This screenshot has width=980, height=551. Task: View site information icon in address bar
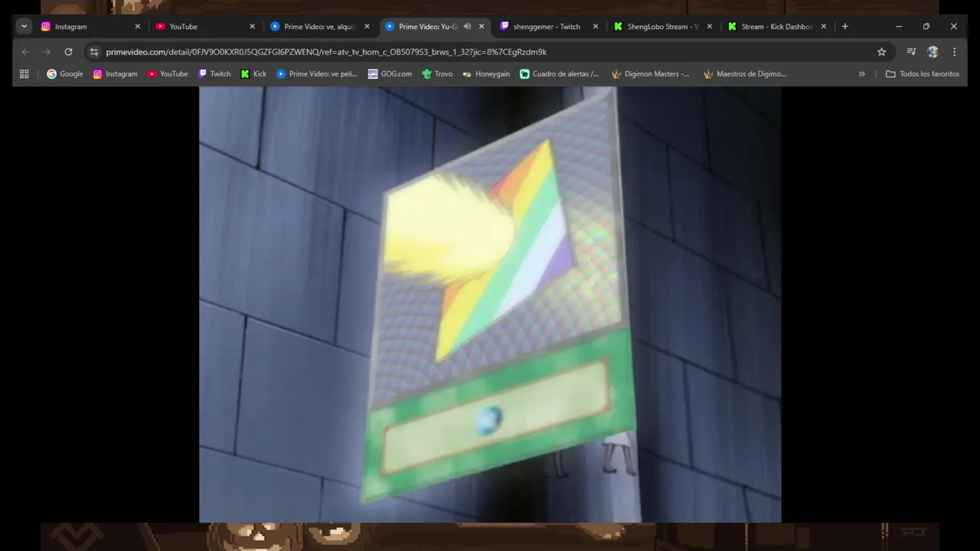click(94, 52)
